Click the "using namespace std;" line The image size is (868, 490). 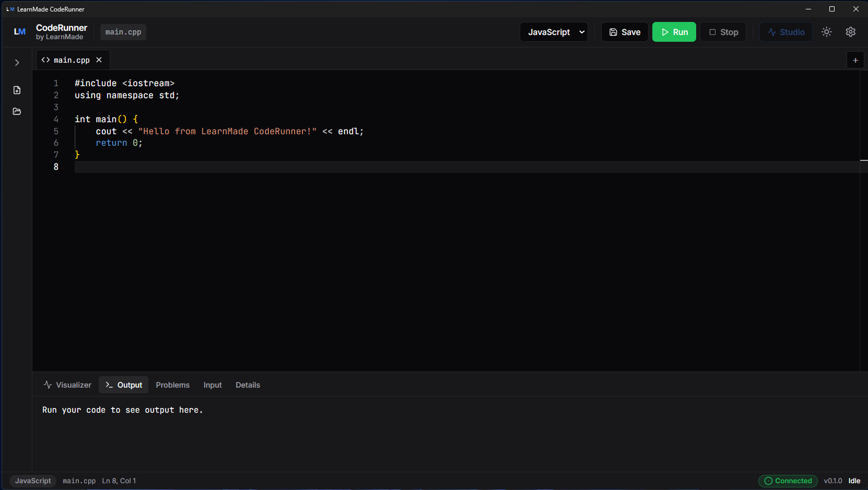tap(127, 96)
